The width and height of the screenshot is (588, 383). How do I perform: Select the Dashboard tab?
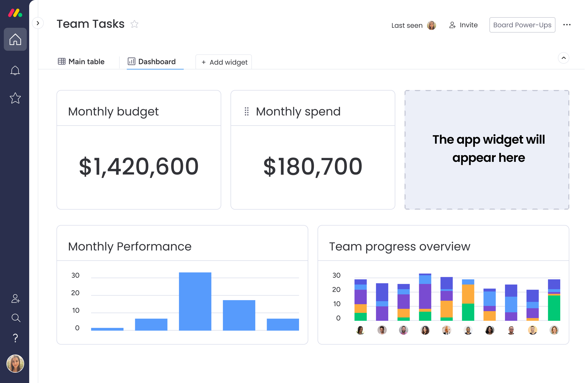coord(152,62)
